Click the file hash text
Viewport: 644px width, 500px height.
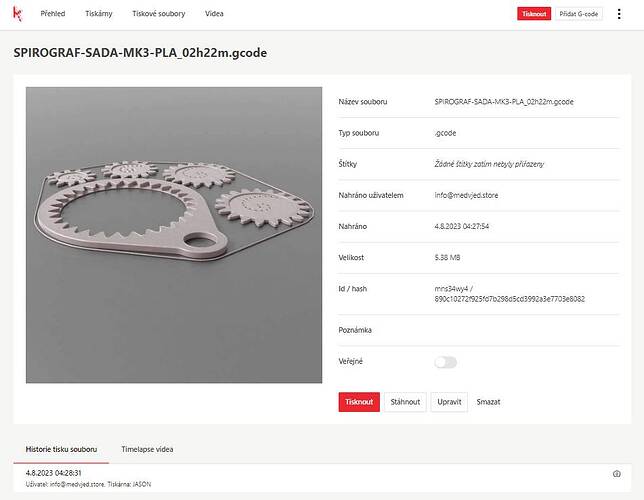pyautogui.click(x=509, y=299)
